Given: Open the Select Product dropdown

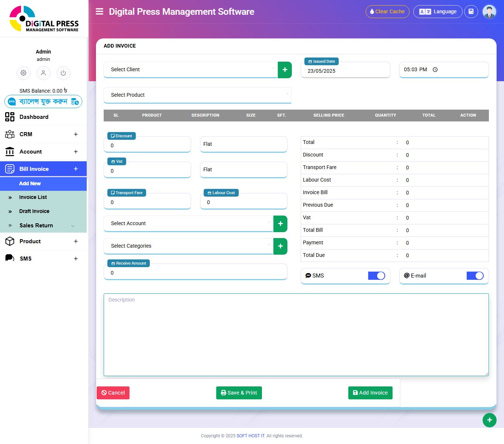Looking at the screenshot, I should [197, 95].
